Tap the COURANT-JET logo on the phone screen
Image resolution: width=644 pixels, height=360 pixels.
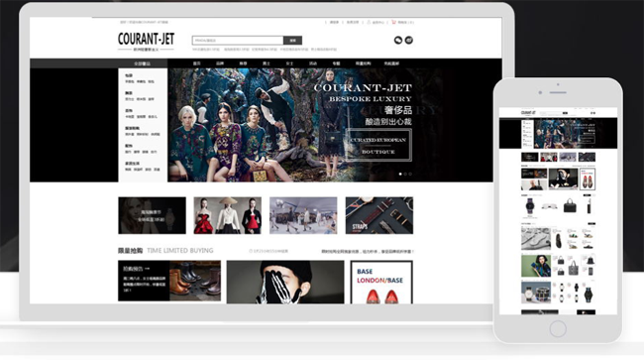click(528, 113)
